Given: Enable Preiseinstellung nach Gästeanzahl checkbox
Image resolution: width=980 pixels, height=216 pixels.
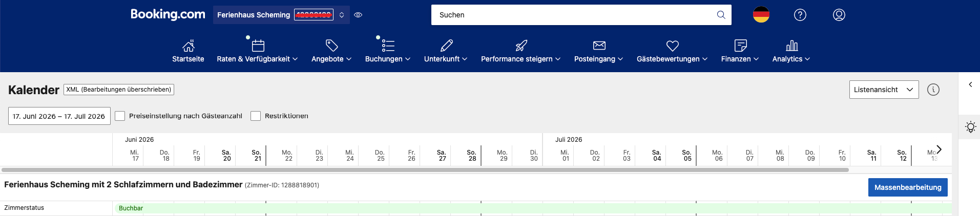Looking at the screenshot, I should point(120,116).
